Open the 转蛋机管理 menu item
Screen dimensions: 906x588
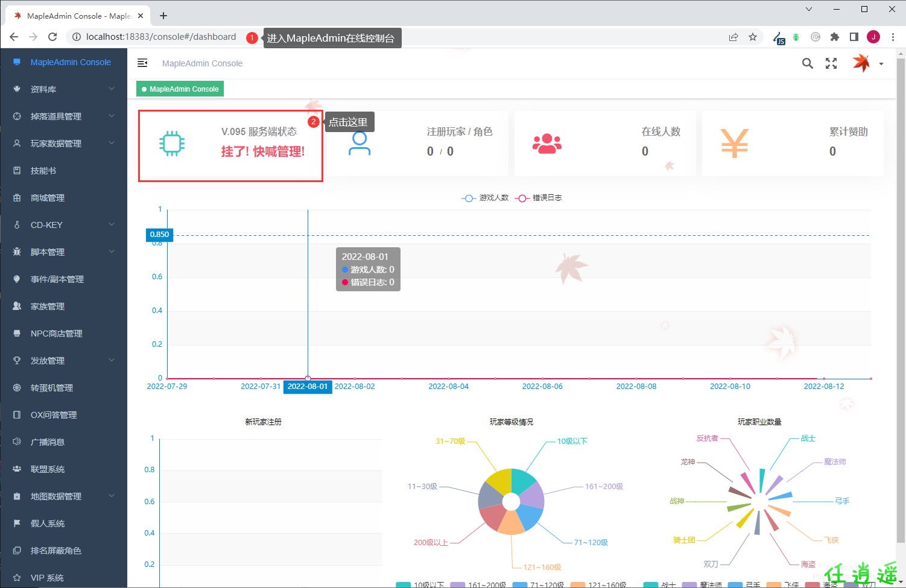tap(63, 388)
